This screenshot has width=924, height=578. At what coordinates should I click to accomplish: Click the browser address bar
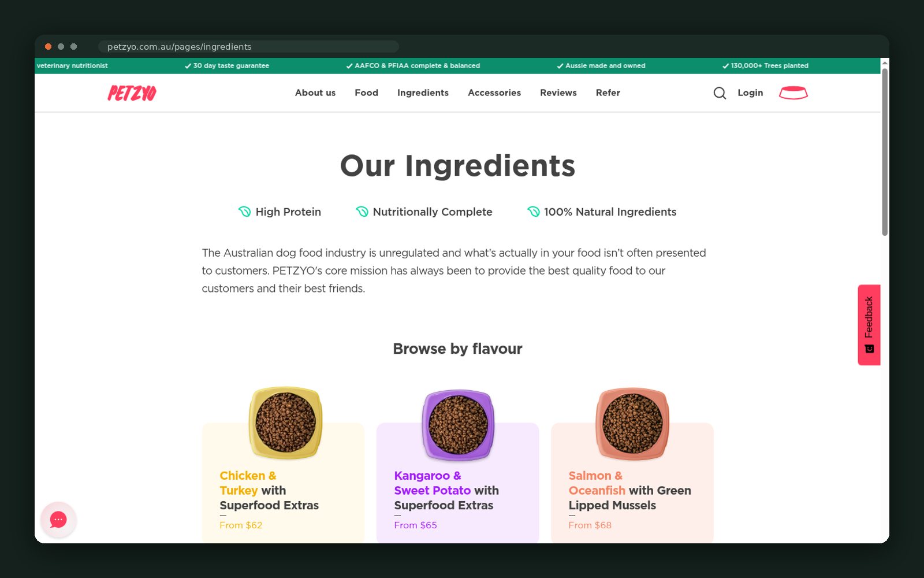click(248, 47)
